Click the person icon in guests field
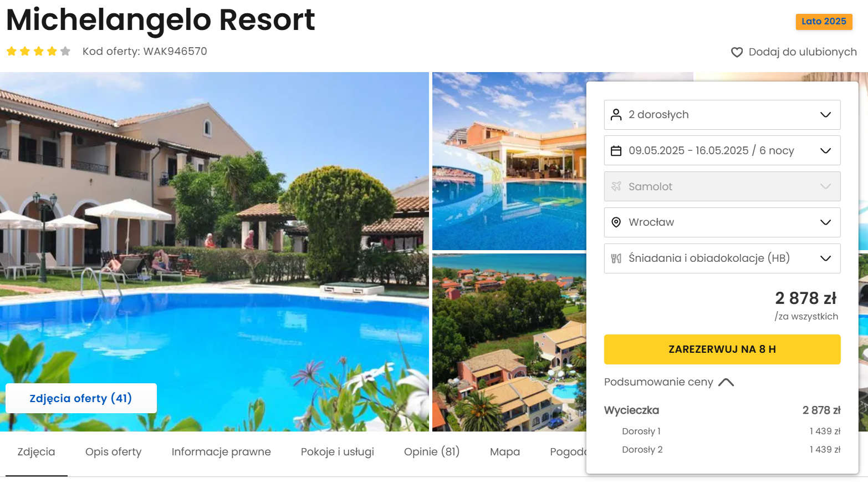Screen dimensions: 868x482 tap(616, 115)
